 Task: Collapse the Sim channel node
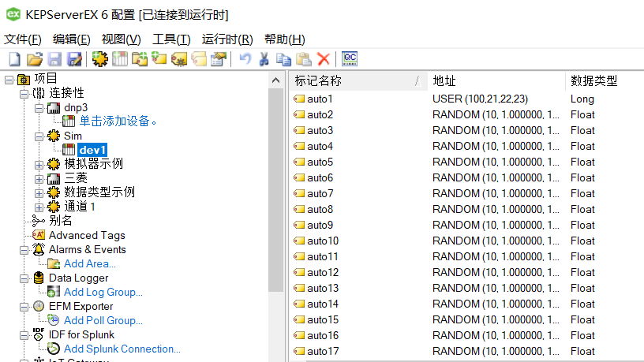[39, 136]
